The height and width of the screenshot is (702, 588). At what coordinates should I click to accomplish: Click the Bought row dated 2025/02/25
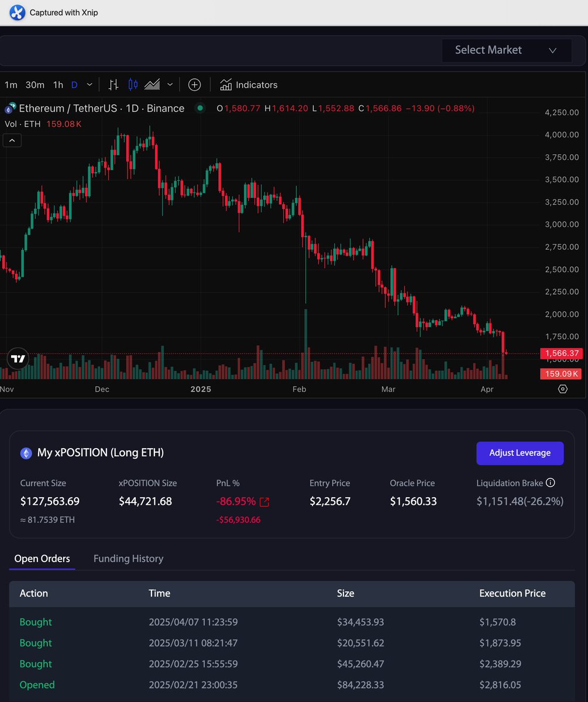click(292, 664)
